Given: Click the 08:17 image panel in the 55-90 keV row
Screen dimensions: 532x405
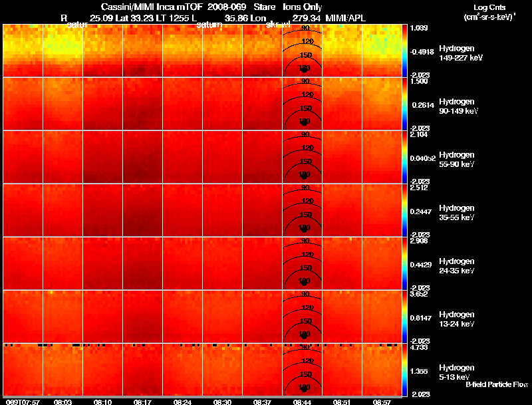Looking at the screenshot, I should 142,157.
